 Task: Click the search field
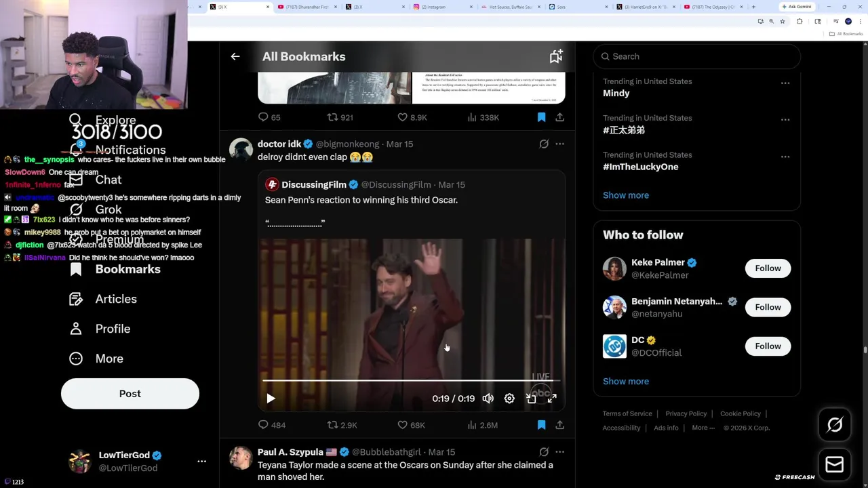click(696, 56)
